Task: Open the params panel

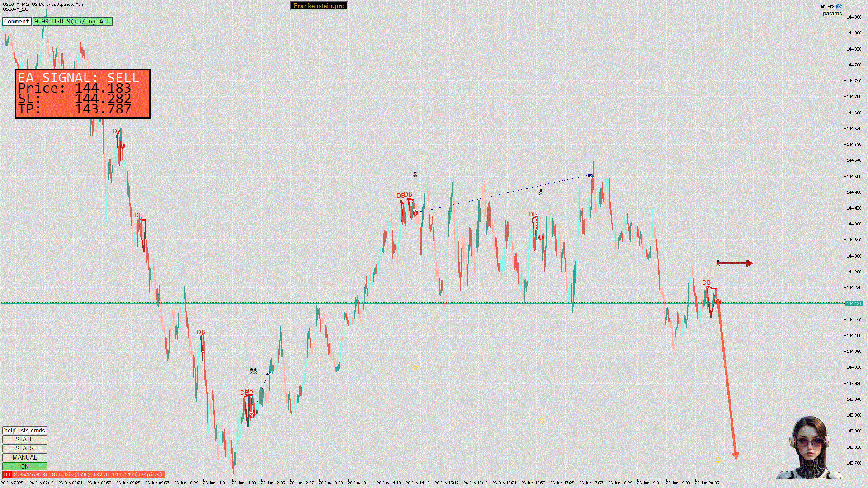Action: point(832,14)
